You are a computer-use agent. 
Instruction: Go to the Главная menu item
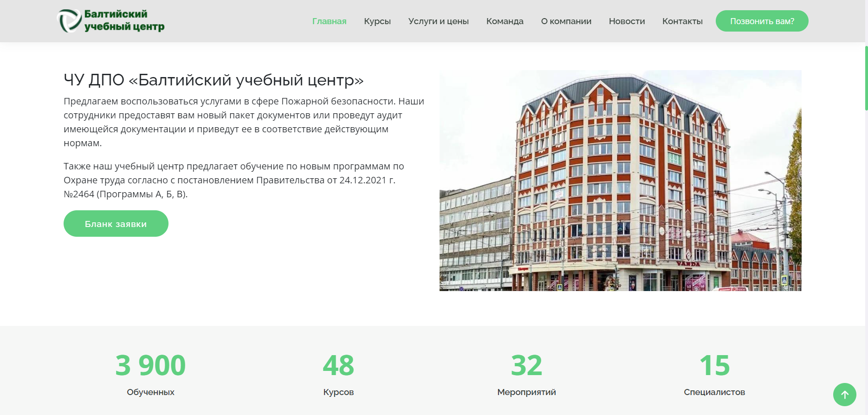coord(329,21)
